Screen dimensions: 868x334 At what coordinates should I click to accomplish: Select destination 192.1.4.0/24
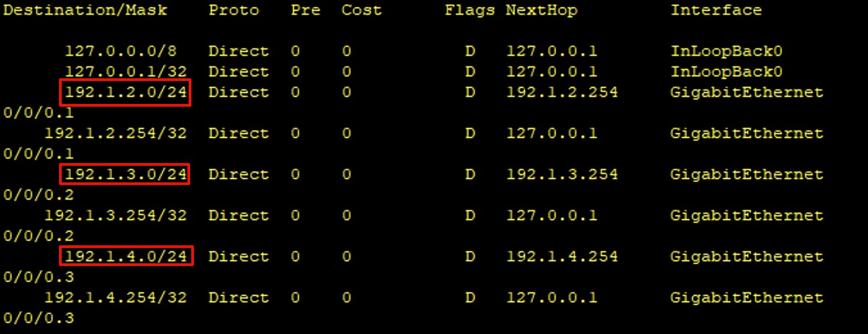coord(126,257)
